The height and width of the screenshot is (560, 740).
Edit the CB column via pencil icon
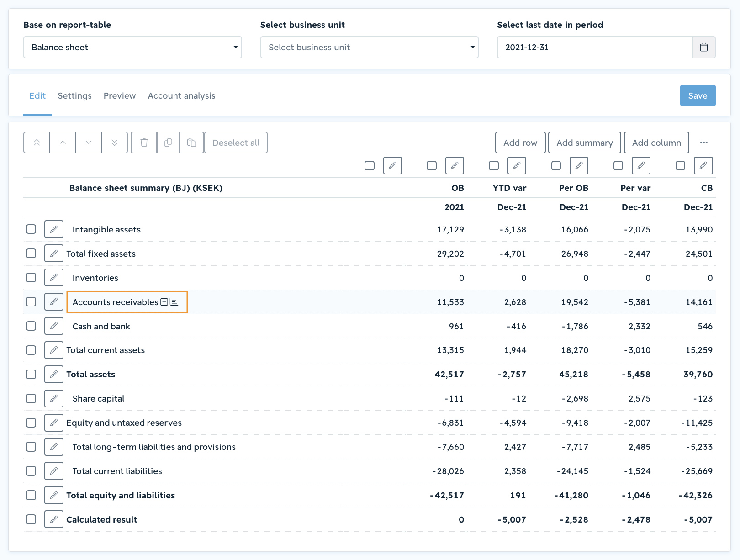point(703,165)
